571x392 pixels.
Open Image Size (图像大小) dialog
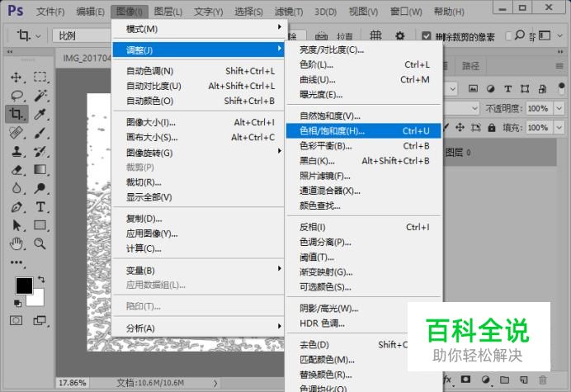tap(199, 122)
